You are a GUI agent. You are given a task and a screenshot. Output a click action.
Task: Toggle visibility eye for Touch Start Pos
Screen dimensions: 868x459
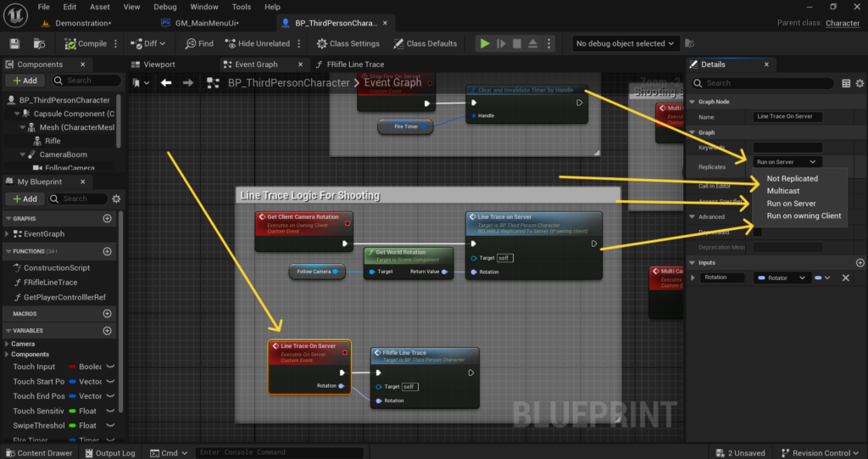[110, 382]
